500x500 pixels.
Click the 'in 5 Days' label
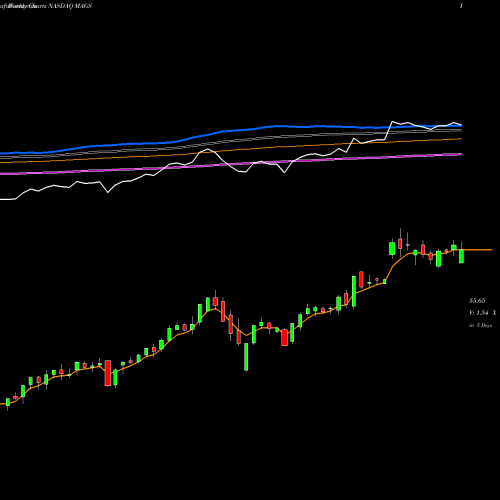480,325
